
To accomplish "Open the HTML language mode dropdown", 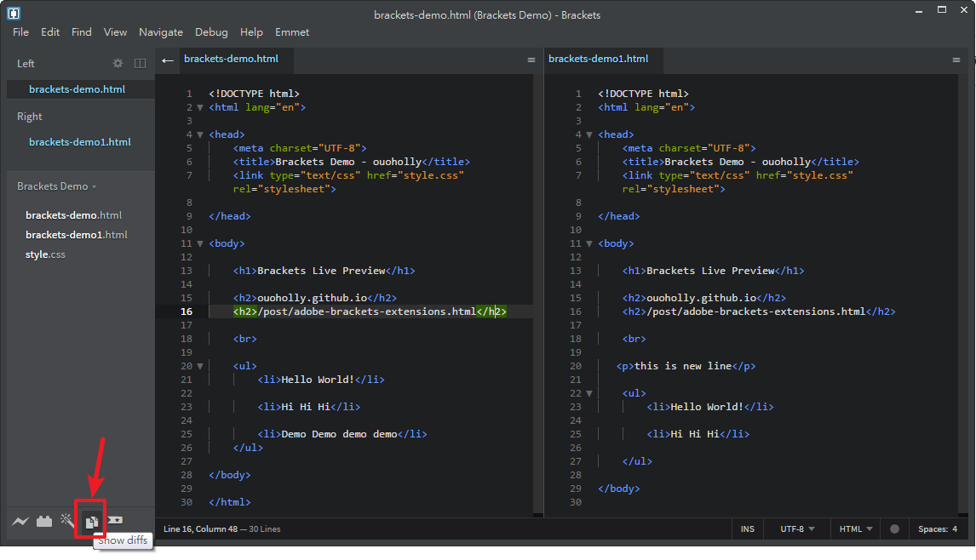I will click(x=856, y=529).
